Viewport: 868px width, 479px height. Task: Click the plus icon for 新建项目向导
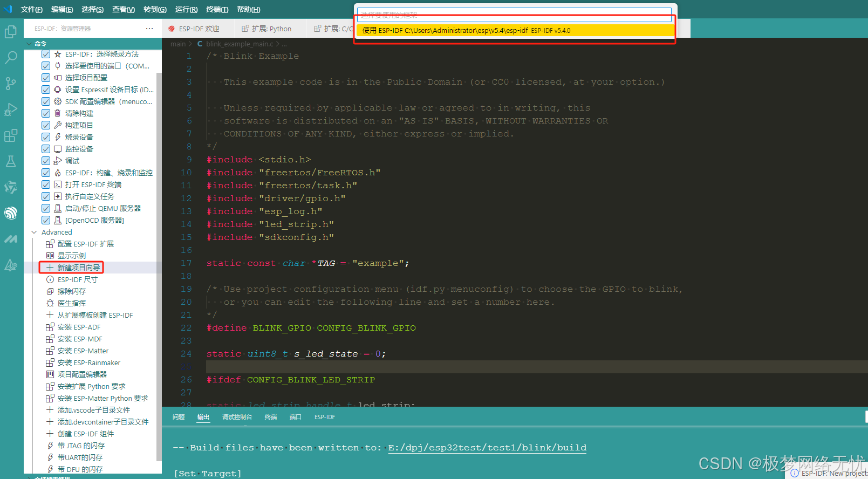[x=50, y=268]
